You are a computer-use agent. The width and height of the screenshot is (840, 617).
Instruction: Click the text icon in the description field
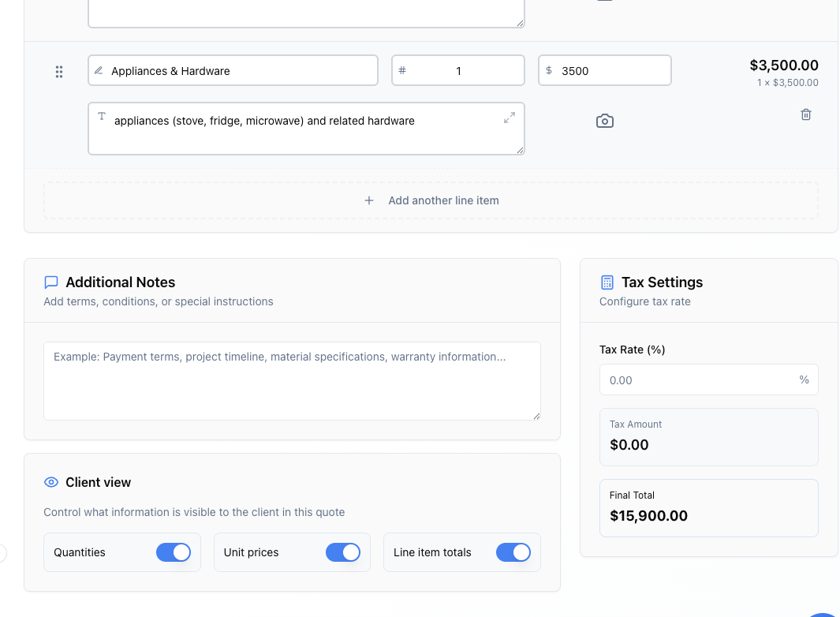click(102, 116)
